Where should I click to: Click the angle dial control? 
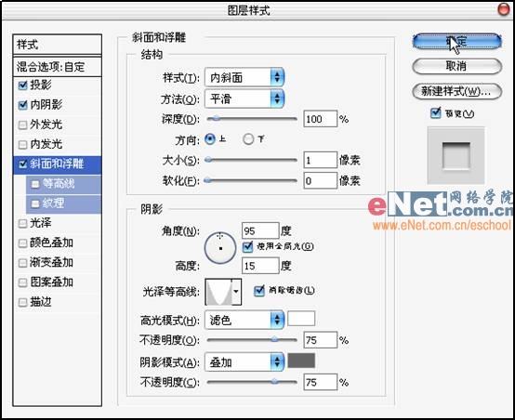tap(220, 248)
